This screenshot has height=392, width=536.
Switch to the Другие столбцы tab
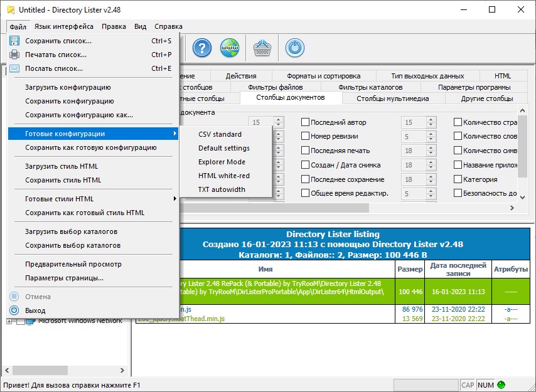coord(487,98)
